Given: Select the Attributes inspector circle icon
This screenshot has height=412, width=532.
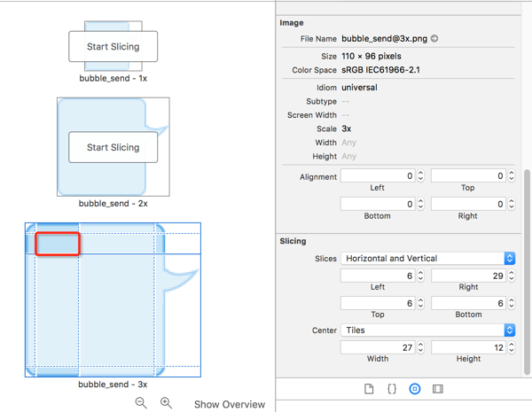Looking at the screenshot, I should tap(415, 389).
